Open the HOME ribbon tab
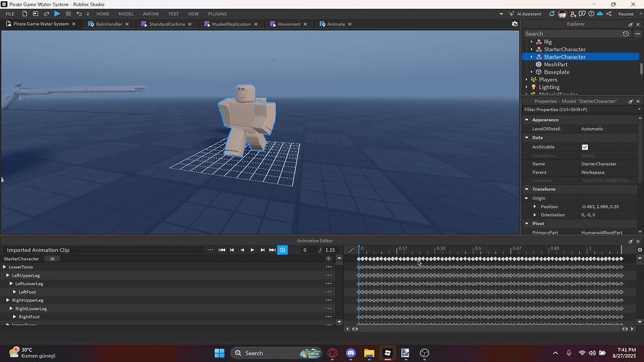Screen dimensions: 644x362 click(103, 14)
